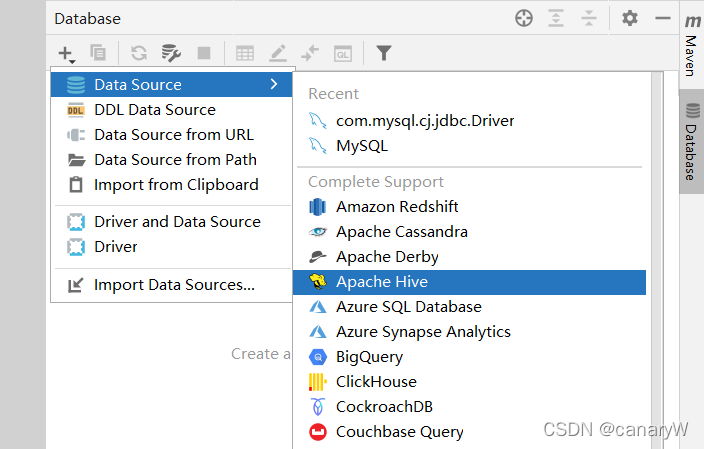The height and width of the screenshot is (449, 704).
Task: Open the Database panel settings gear
Action: click(629, 18)
